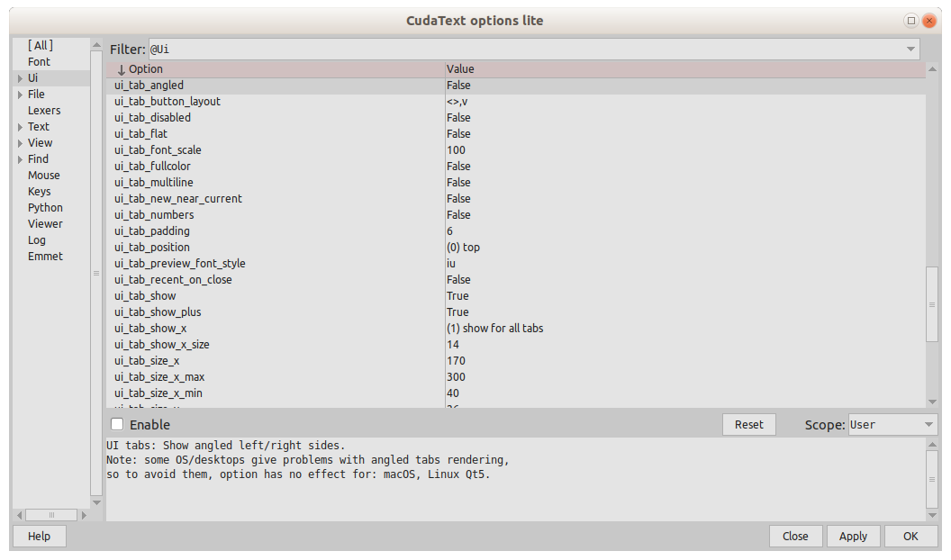Select the Viewer category

tap(45, 223)
